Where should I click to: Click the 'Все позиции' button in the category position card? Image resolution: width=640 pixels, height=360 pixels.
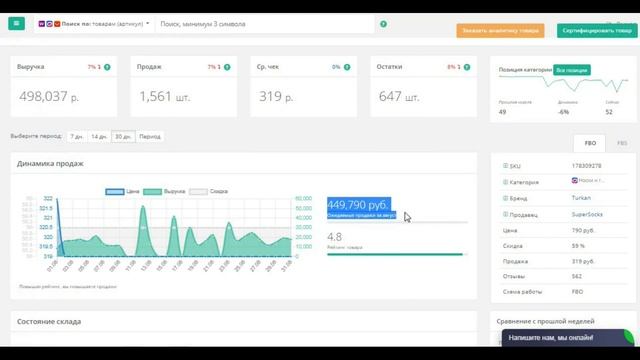click(571, 70)
